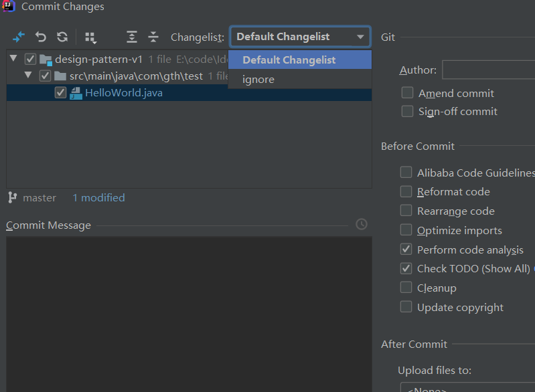Click the master branch name
The height and width of the screenshot is (392, 535).
point(40,198)
